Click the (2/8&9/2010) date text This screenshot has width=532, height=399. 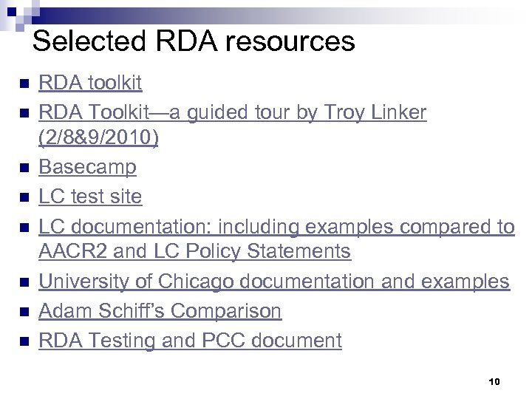(x=98, y=139)
